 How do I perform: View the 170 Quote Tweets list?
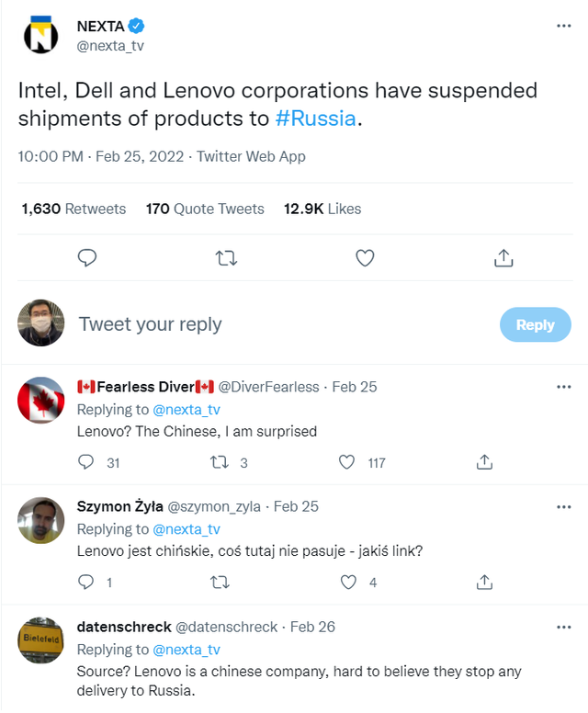(x=205, y=209)
